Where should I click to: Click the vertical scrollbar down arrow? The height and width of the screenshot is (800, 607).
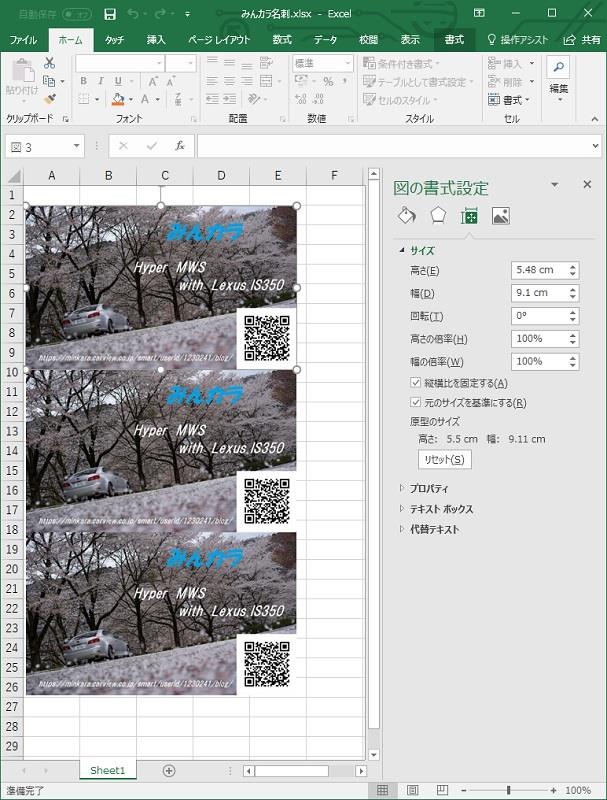[374, 755]
